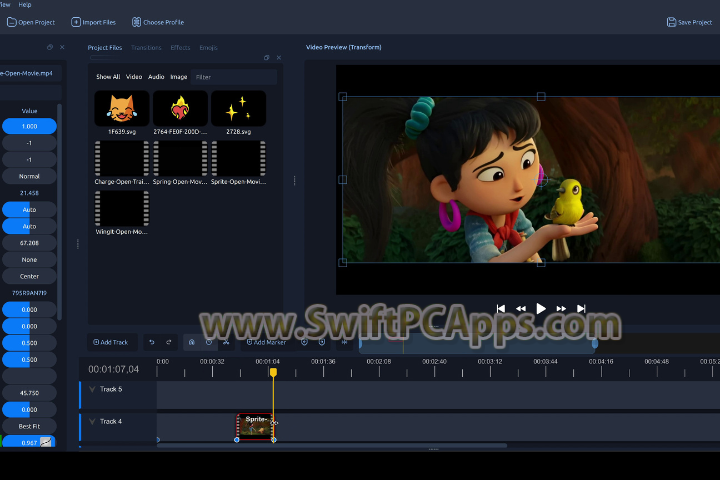Select the WingIt-Open-Mo... video file
The height and width of the screenshot is (480, 720).
(x=122, y=209)
